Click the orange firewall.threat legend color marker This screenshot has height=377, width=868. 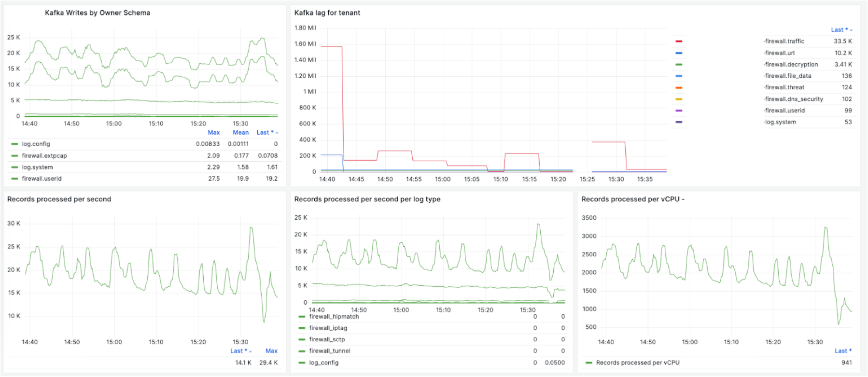coord(679,88)
